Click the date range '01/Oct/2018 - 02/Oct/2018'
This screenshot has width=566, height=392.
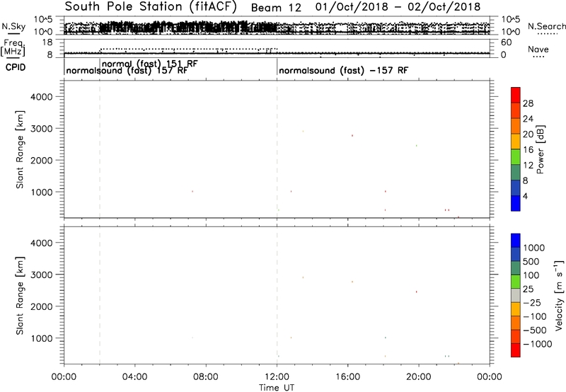tap(398, 7)
